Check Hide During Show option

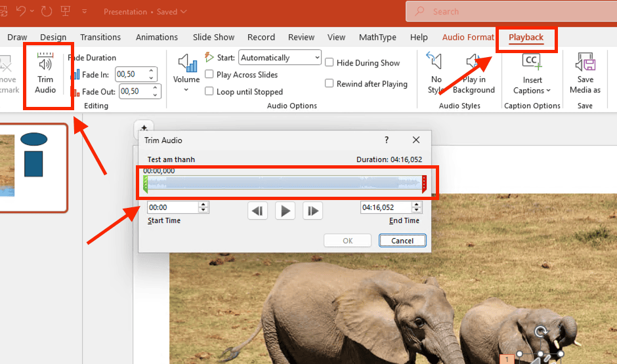click(x=330, y=63)
